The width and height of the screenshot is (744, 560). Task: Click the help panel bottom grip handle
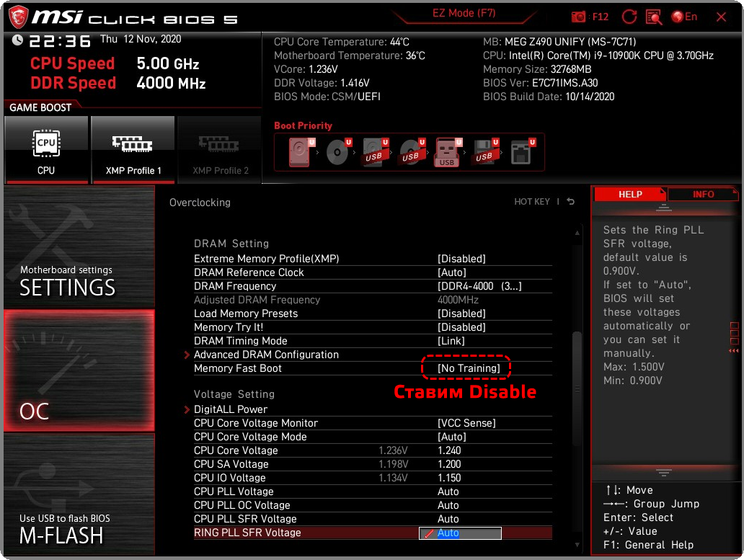664,472
